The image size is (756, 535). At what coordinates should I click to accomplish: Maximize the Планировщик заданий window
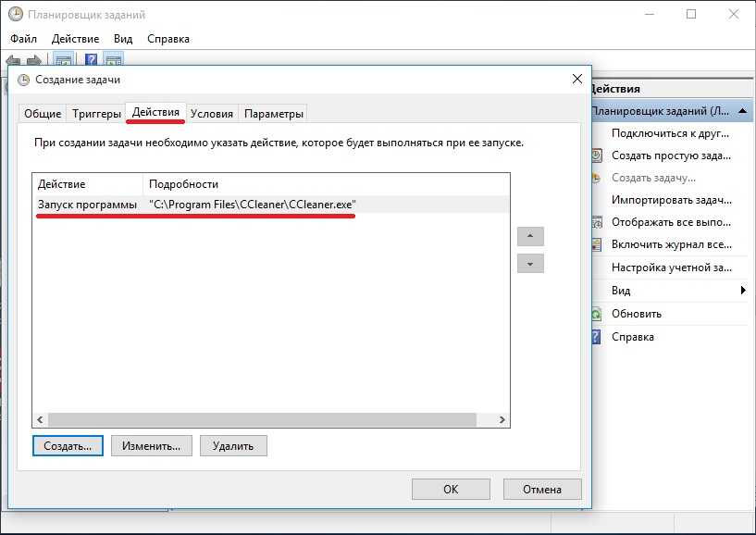691,14
